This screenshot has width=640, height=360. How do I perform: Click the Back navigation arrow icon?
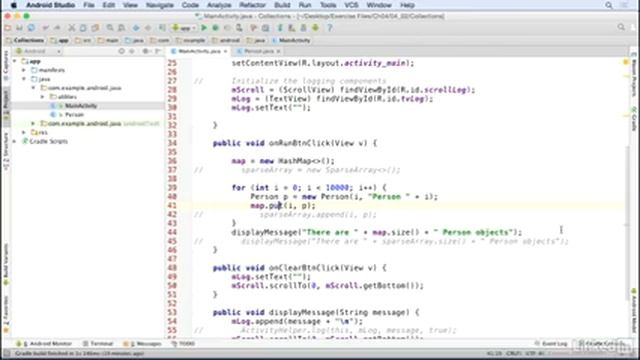click(136, 28)
